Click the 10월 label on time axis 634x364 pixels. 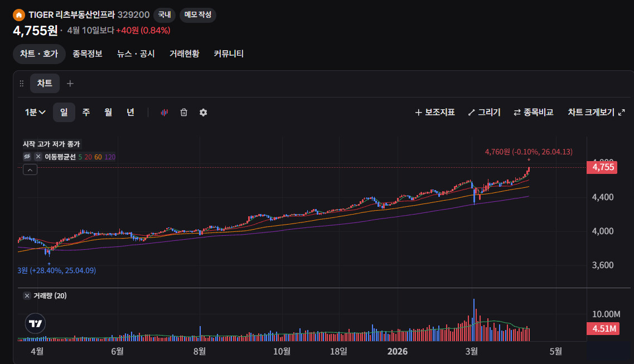[282, 352]
